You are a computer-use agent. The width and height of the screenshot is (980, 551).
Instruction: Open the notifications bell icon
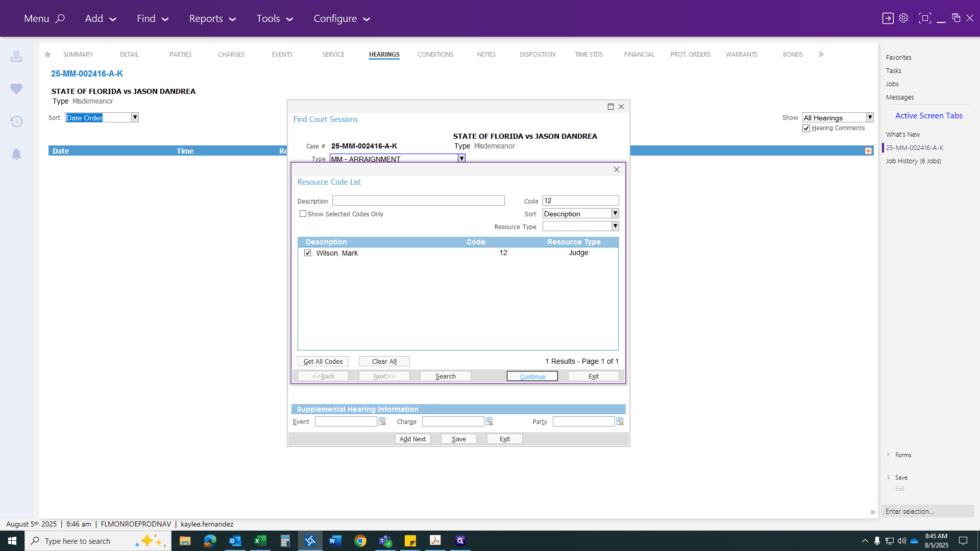[16, 154]
